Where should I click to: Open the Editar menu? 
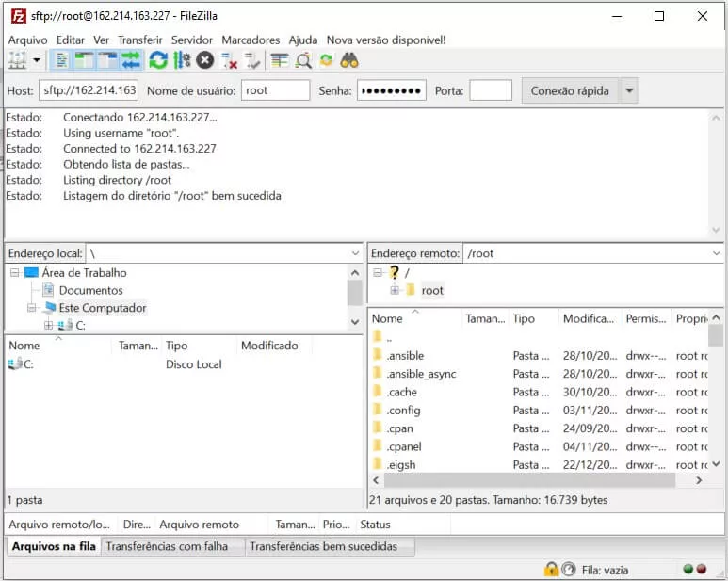[x=71, y=40]
